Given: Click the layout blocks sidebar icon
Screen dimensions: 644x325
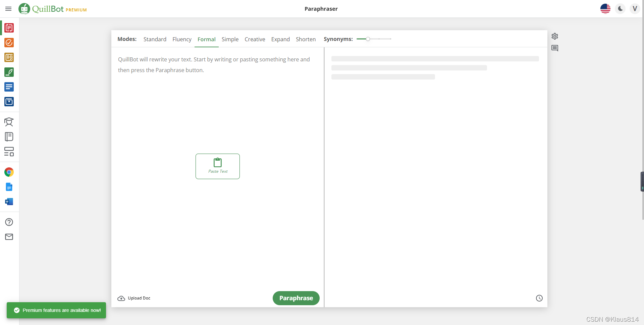Looking at the screenshot, I should coord(9,152).
